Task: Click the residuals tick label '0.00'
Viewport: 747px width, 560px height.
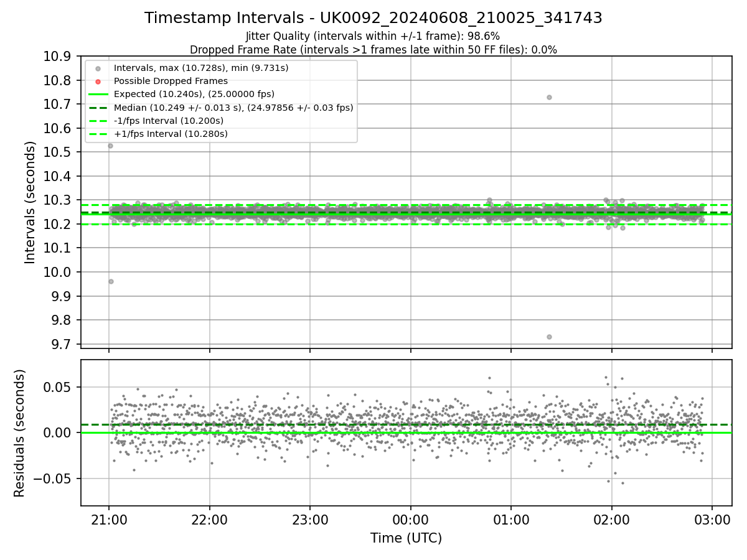Action: point(57,433)
